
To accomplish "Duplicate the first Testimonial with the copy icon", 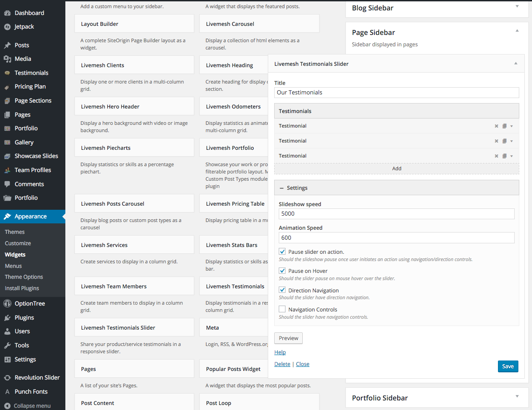I will point(504,126).
